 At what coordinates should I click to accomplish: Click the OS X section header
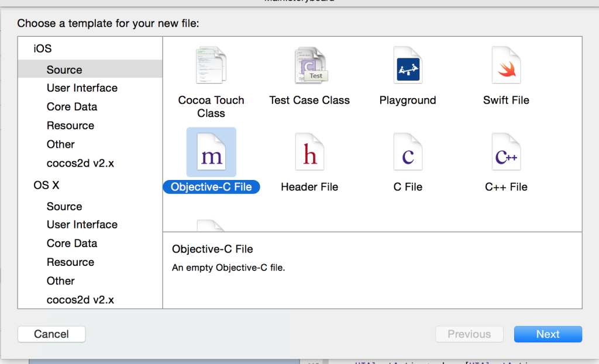(x=46, y=185)
